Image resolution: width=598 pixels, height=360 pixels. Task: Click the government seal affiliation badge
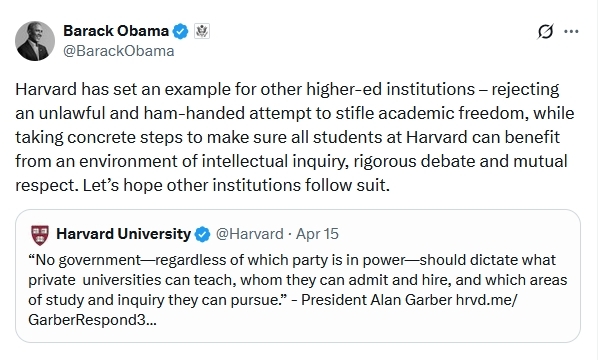pos(202,31)
